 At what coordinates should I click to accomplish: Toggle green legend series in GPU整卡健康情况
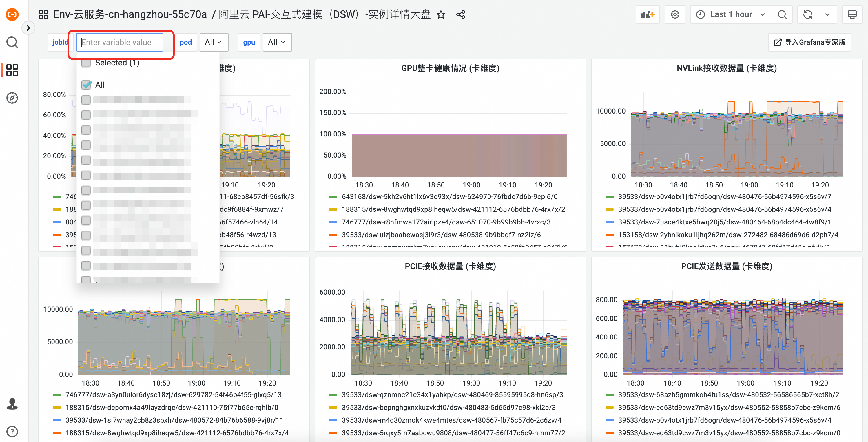click(449, 196)
